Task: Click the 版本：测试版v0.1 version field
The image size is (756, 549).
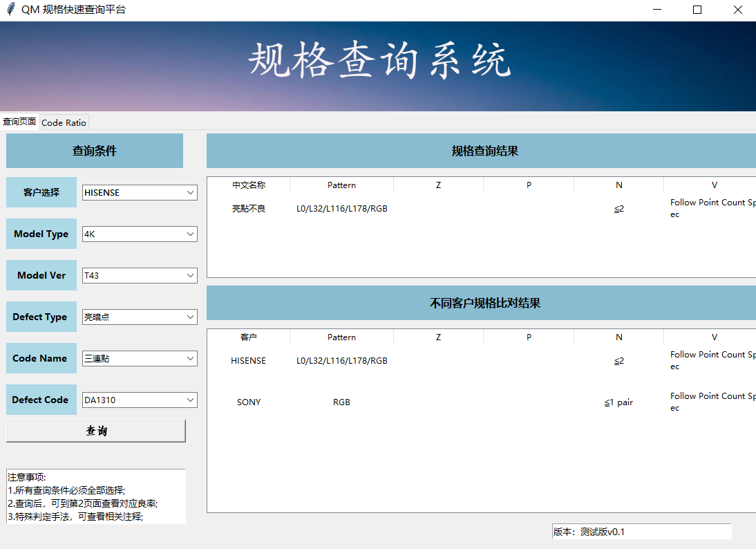Action: [x=642, y=532]
